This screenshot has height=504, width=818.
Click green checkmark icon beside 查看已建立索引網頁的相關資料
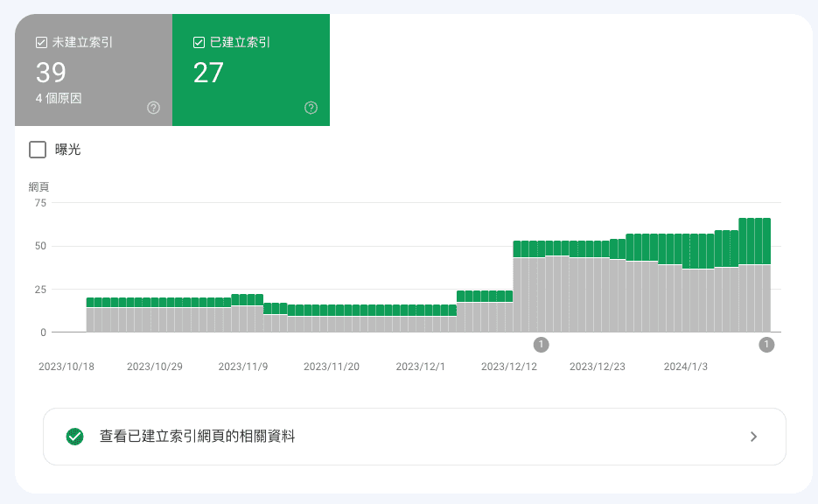(x=75, y=436)
